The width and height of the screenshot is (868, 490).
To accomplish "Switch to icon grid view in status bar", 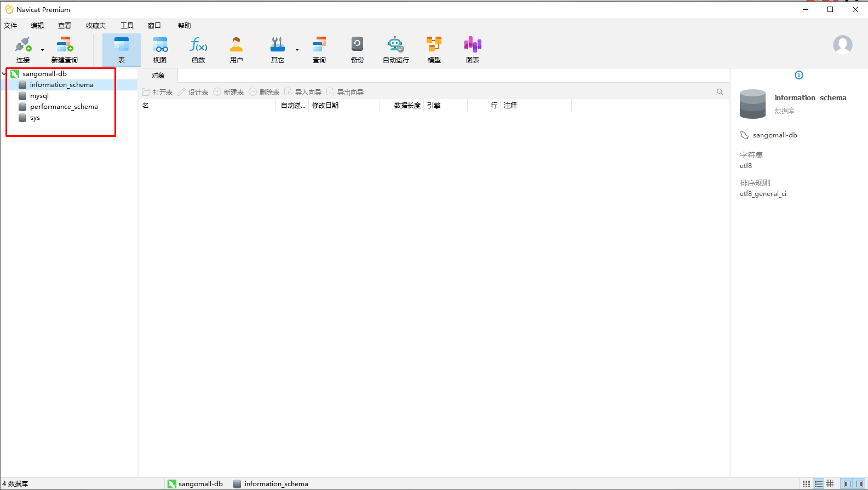I will 806,484.
